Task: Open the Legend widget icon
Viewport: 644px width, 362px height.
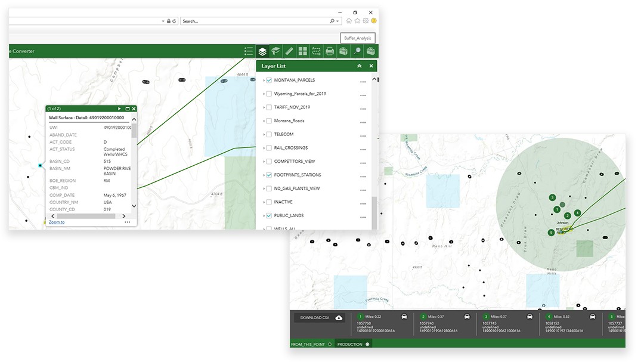Action: [249, 51]
